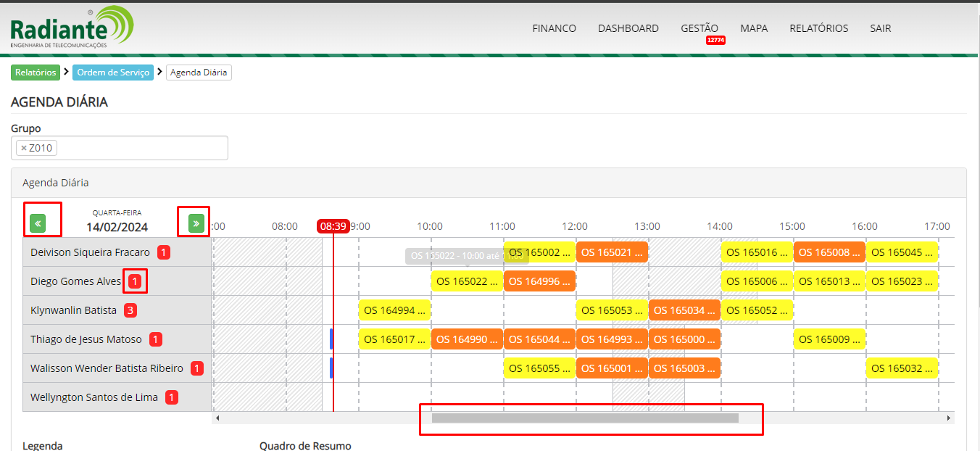Screen dimensions: 980x451
Task: Open the DASHBOARD menu item
Action: [628, 28]
